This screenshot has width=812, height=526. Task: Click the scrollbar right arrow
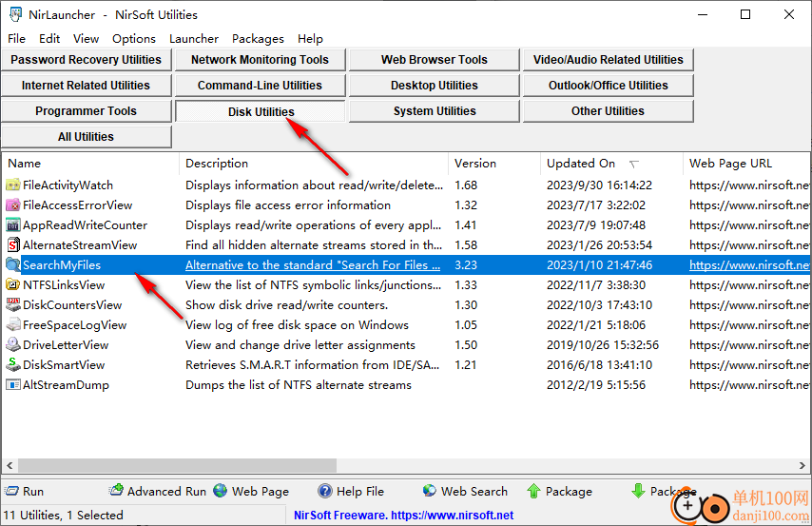(802, 465)
